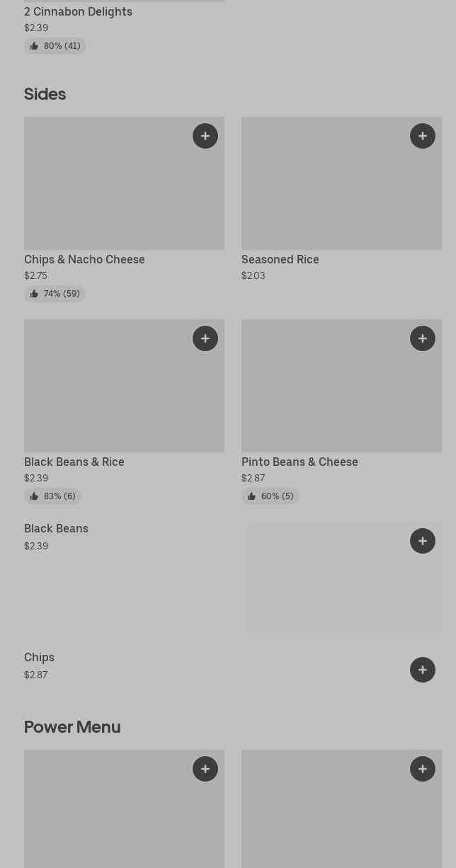Click the 83% thumbs-up rating badge

[x=52, y=496]
